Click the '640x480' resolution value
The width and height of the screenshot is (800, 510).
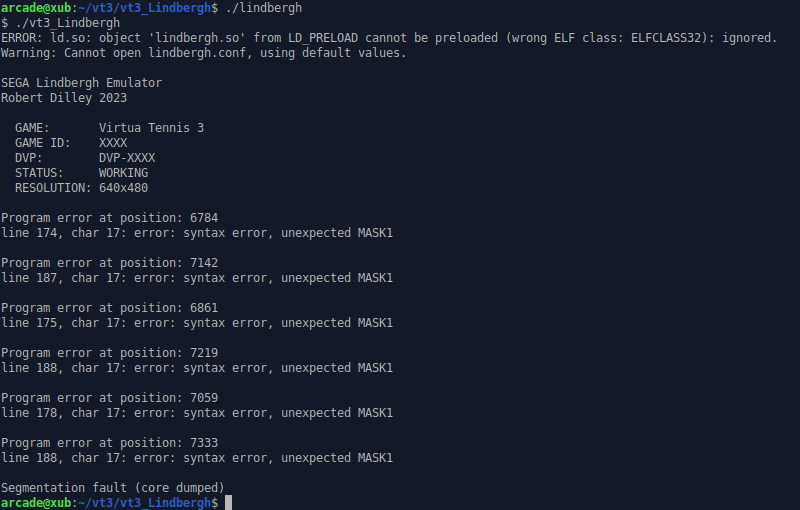tap(123, 188)
